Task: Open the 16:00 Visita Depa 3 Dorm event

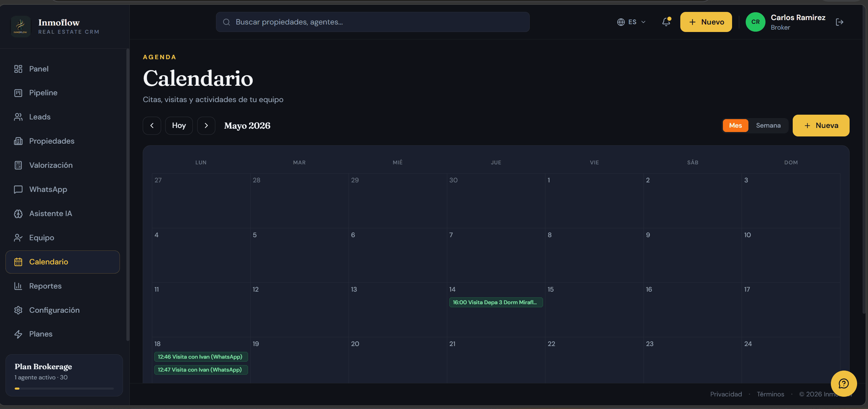Action: pos(496,302)
